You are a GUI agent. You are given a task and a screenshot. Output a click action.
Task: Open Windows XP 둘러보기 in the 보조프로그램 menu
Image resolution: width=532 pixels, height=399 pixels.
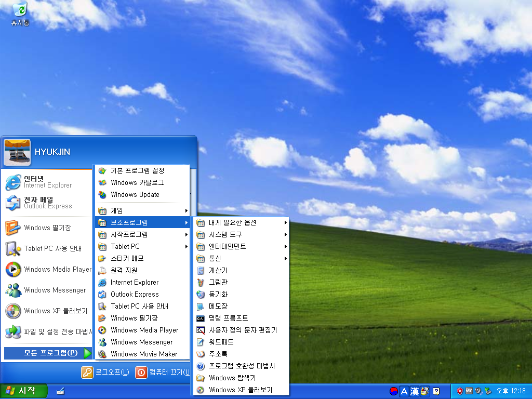point(241,390)
